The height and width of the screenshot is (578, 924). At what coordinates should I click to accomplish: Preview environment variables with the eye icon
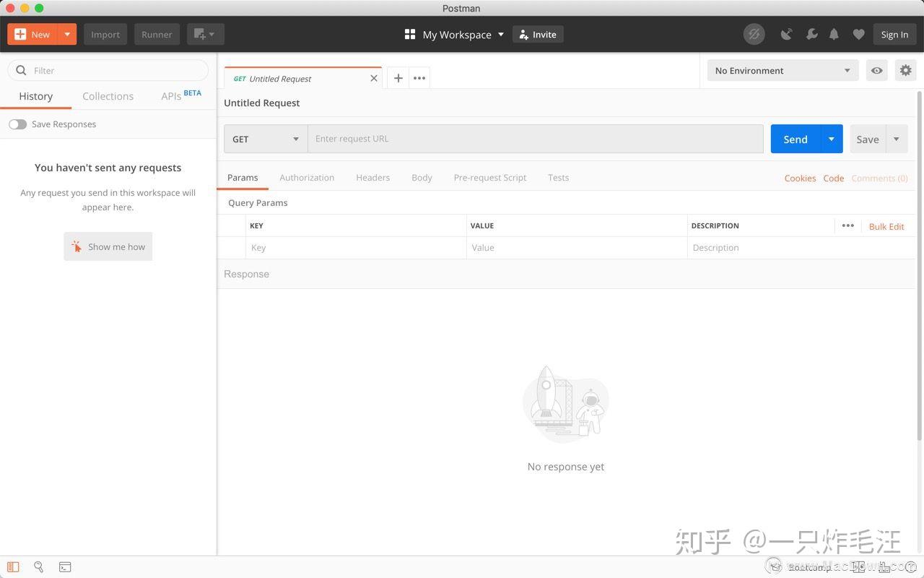coord(876,70)
